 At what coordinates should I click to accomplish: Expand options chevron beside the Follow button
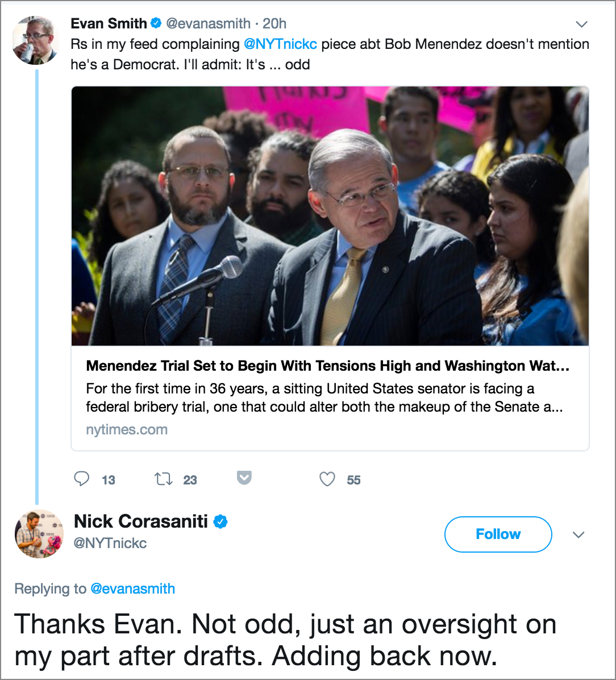[x=578, y=534]
